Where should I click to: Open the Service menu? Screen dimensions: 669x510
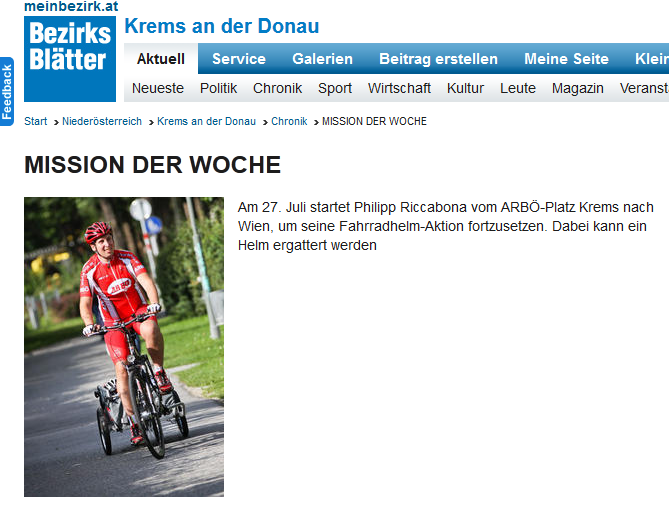tap(239, 59)
